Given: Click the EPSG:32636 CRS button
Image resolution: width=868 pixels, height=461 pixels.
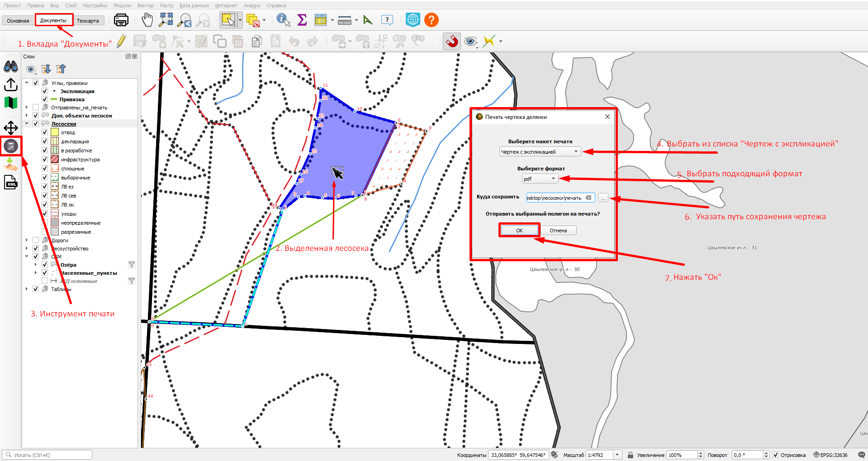Looking at the screenshot, I should click(830, 455).
